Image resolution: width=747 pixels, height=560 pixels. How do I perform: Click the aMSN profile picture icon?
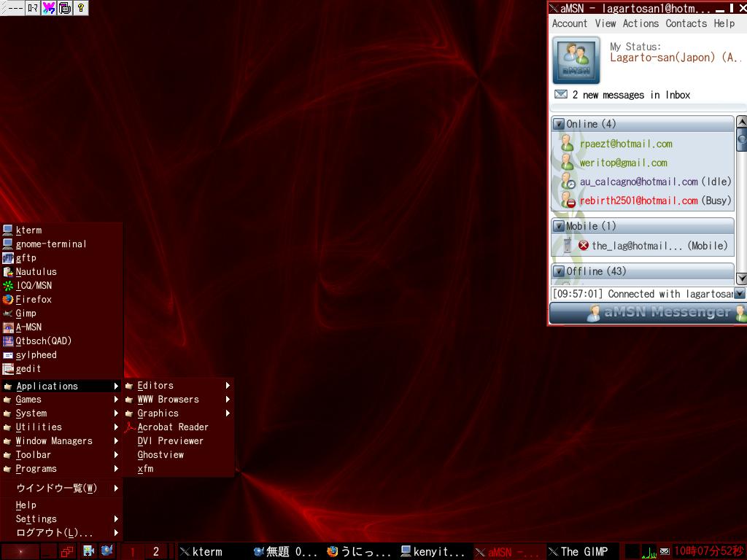click(x=576, y=61)
